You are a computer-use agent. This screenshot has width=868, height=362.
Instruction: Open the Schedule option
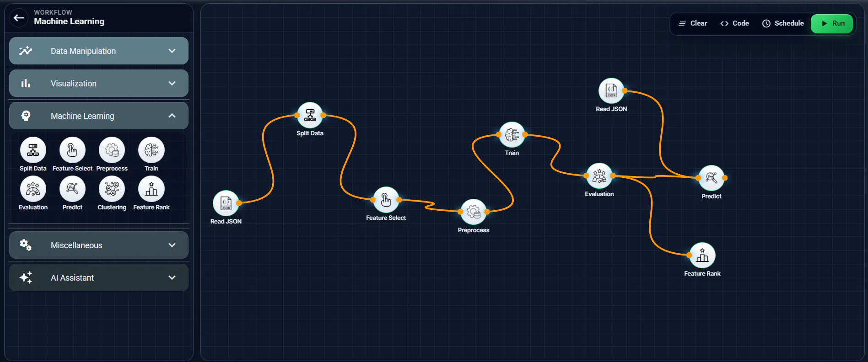(x=783, y=23)
